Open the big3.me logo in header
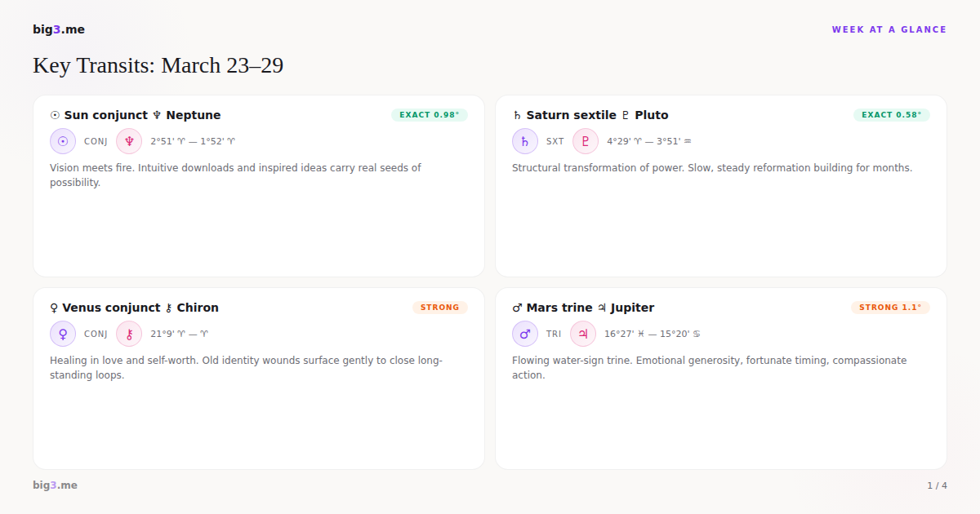This screenshot has height=514, width=980. 59,29
